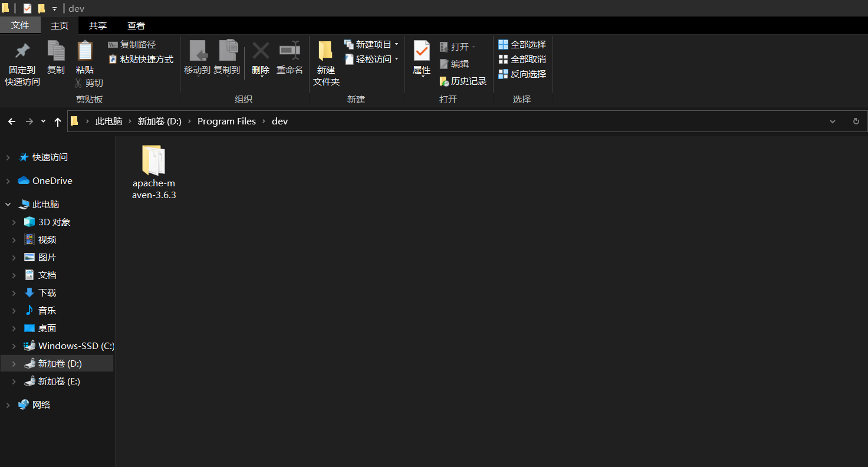Select 新加卷 (D:) drive in sidebar
The height and width of the screenshot is (467, 868).
(x=60, y=364)
